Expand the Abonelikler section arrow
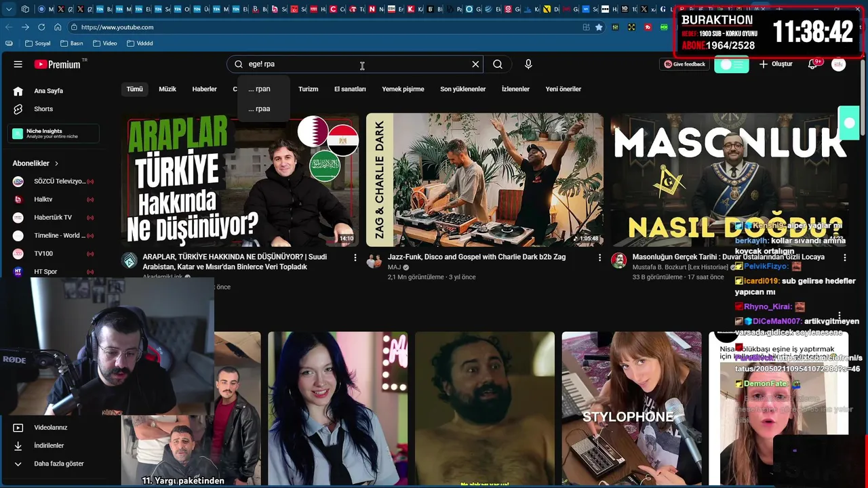Viewport: 868px width, 488px height. coord(57,163)
